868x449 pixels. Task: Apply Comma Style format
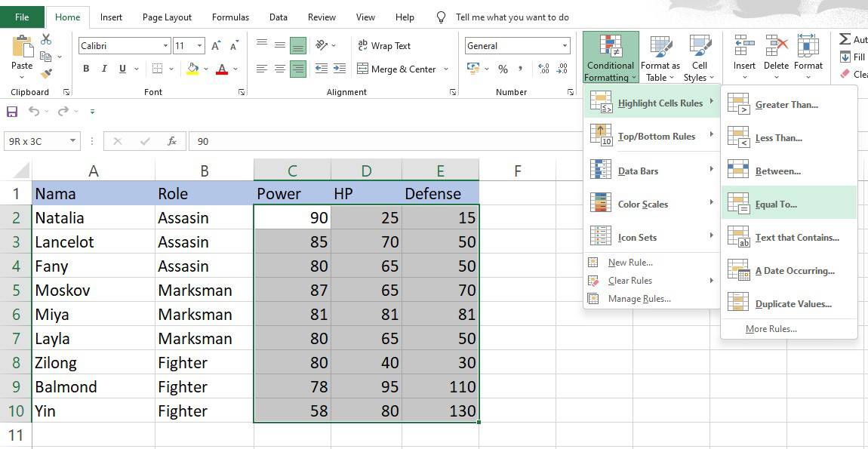520,69
